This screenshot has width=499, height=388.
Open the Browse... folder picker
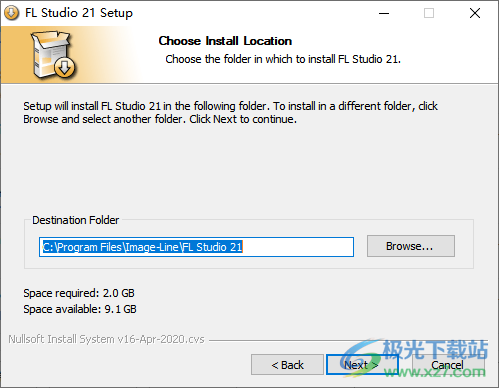coord(411,246)
